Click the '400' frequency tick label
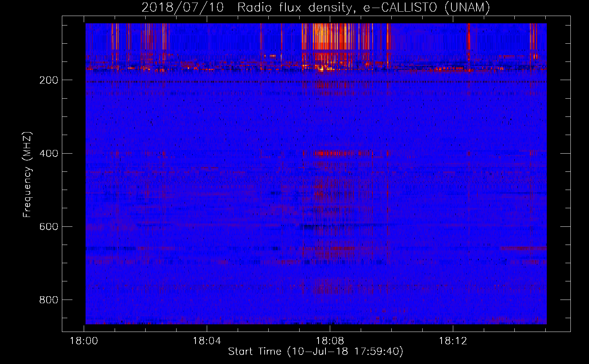Image resolution: width=589 pixels, height=364 pixels. (x=49, y=154)
